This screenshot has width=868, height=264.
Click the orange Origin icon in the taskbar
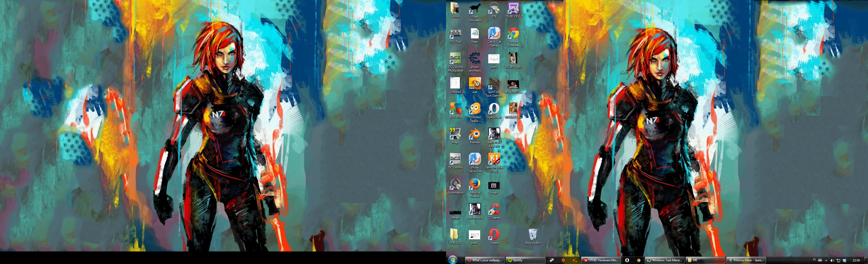[x=563, y=260]
